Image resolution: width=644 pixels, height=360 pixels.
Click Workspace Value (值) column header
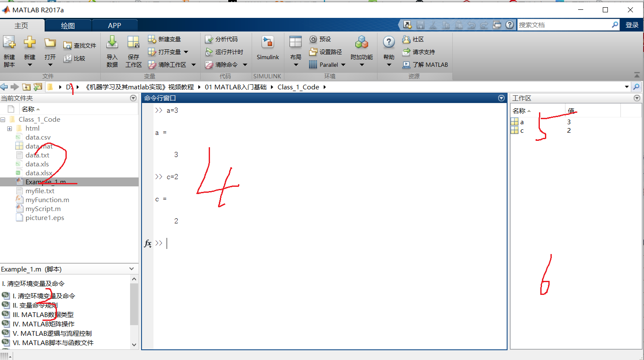click(593, 111)
